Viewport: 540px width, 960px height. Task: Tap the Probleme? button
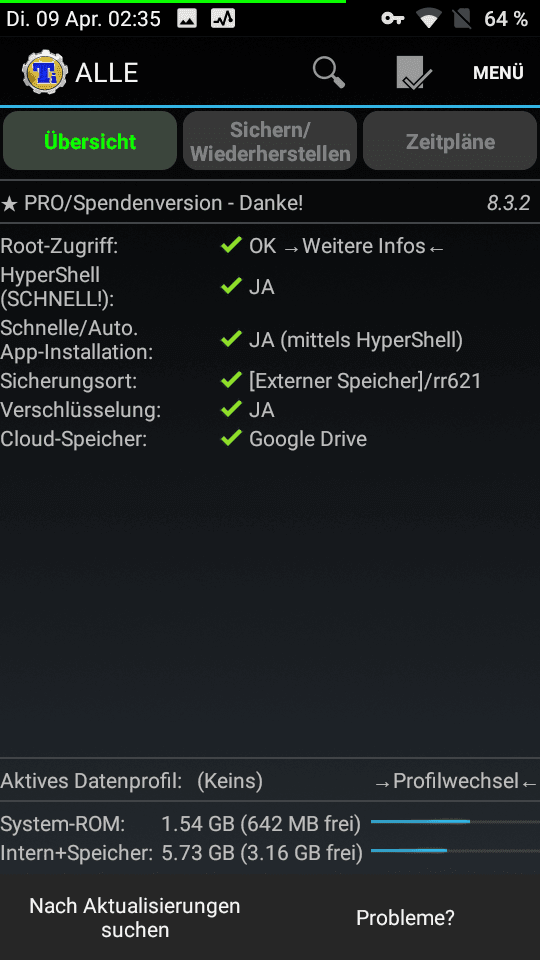coord(405,917)
